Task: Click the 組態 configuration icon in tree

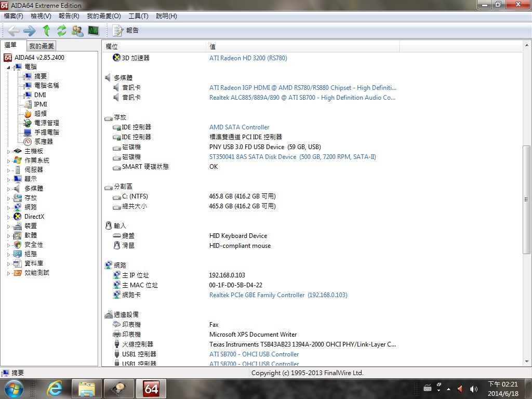Action: (x=18, y=254)
